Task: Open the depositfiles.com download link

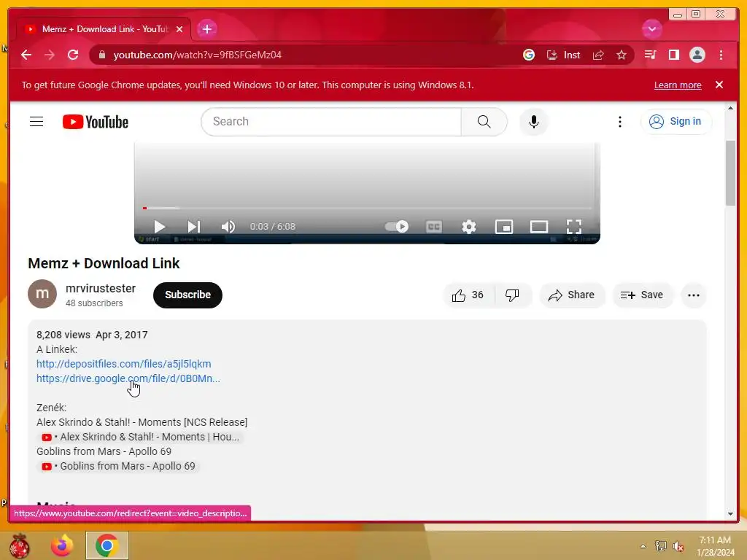Action: click(124, 364)
